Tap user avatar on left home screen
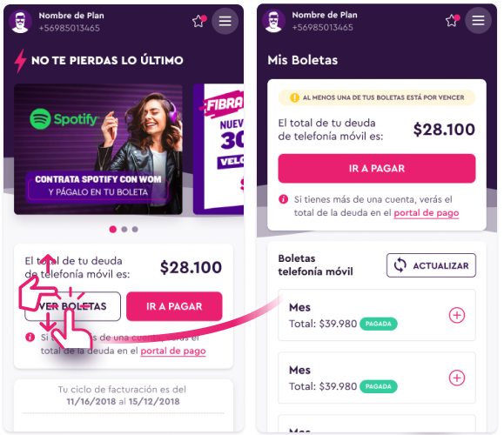Viewport: 504px width, 435px height. point(20,22)
